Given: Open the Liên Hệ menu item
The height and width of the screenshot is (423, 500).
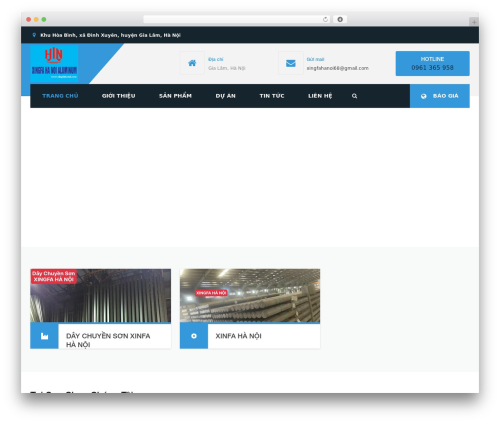Looking at the screenshot, I should coord(320,96).
